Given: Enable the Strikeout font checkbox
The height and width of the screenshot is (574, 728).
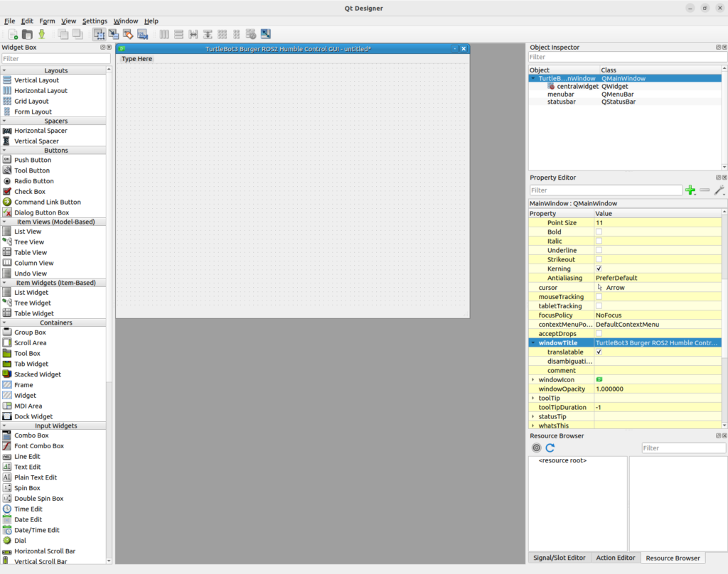Looking at the screenshot, I should click(x=599, y=259).
